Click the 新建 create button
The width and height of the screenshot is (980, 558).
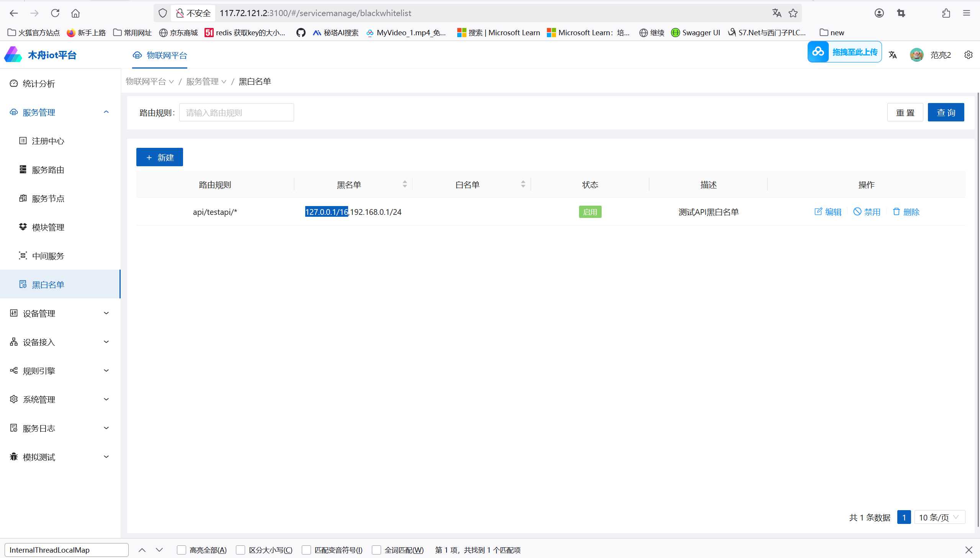pyautogui.click(x=159, y=157)
